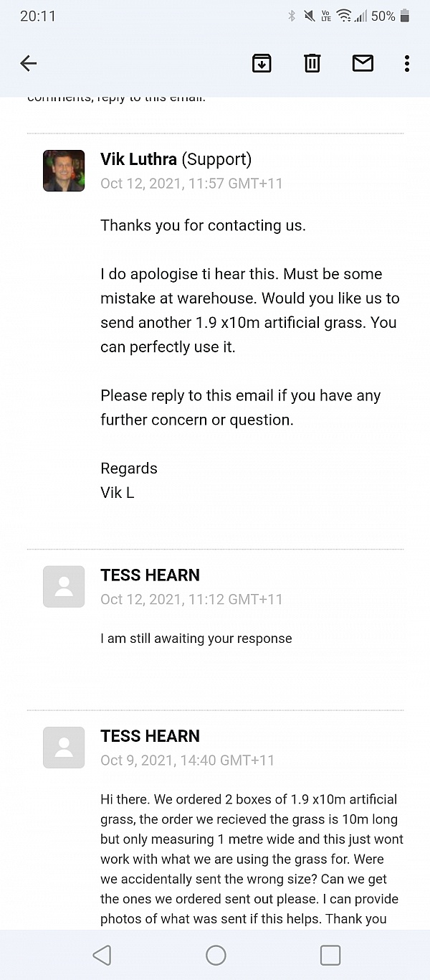Tap the Vik Luthra (Support) sender name
Viewport: 430px width, 980px height.
coord(176,159)
